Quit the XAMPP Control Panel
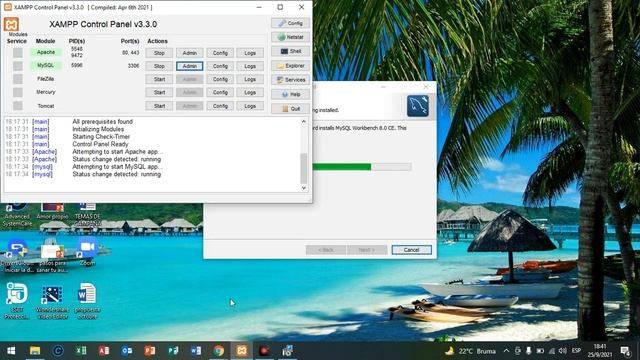 coord(290,109)
